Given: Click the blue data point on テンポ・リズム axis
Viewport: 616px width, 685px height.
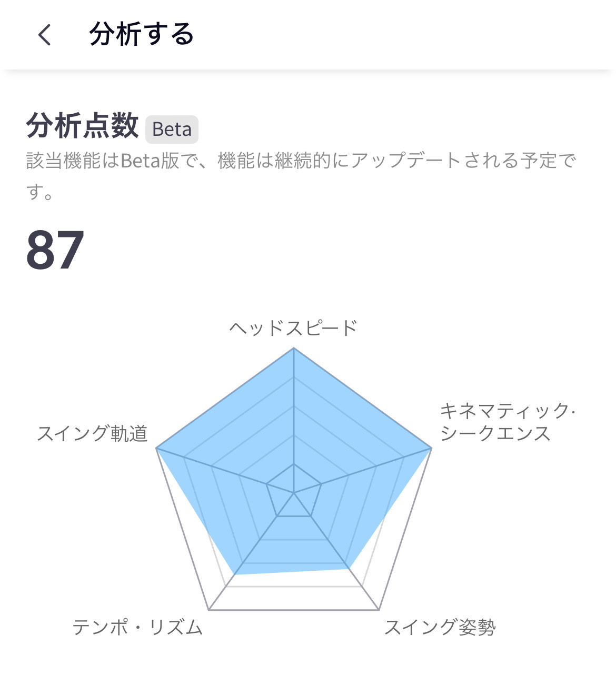Looking at the screenshot, I should click(x=235, y=574).
